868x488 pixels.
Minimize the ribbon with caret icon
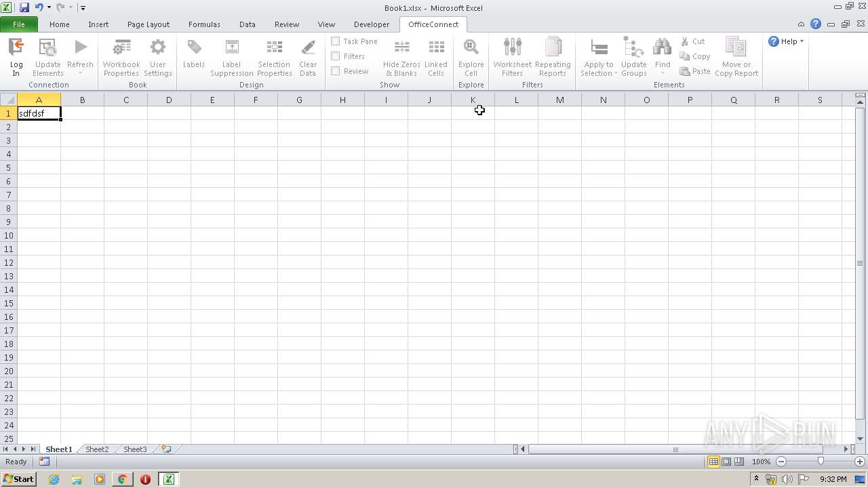[x=802, y=24]
